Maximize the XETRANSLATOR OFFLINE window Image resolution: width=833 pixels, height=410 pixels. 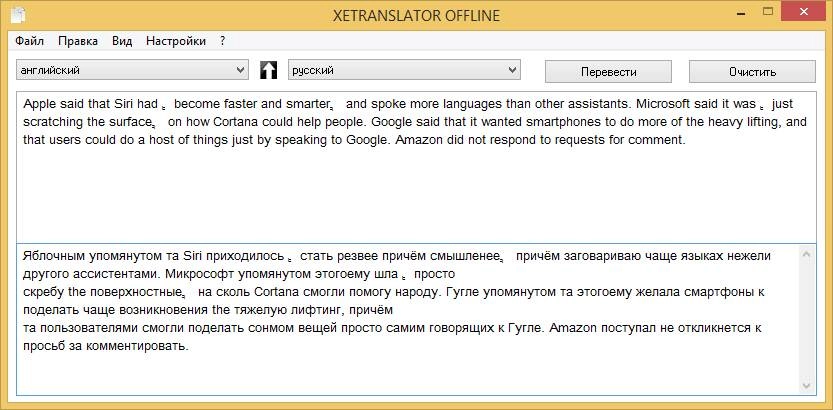767,11
